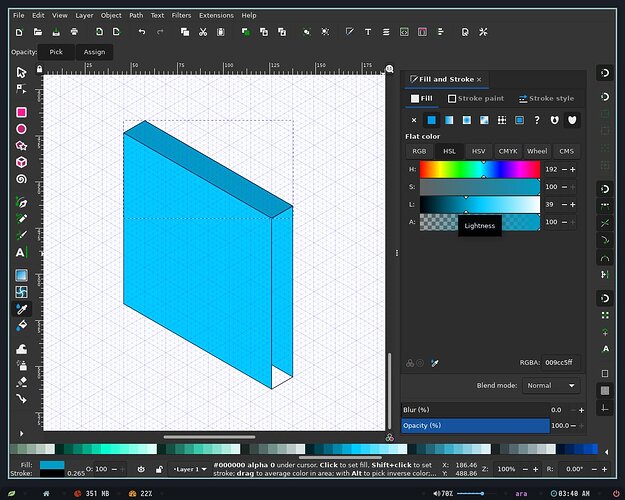
Task: Select the Ellipse tool
Action: pos(22,129)
